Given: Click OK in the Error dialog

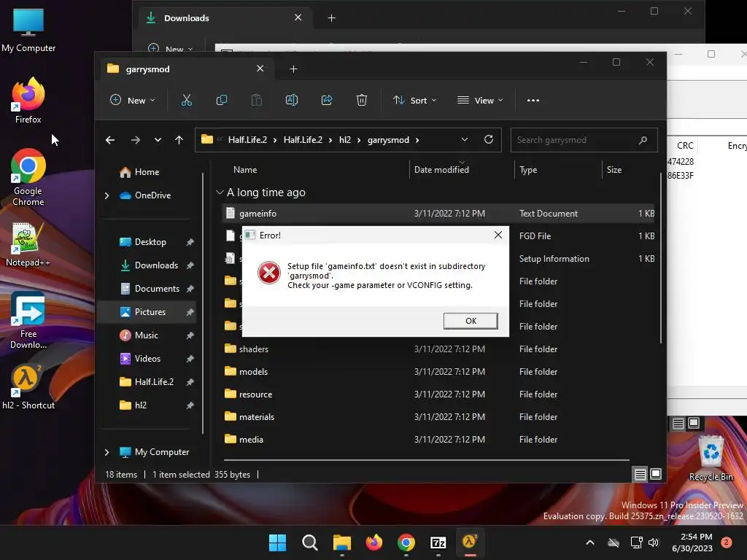Looking at the screenshot, I should click(471, 321).
